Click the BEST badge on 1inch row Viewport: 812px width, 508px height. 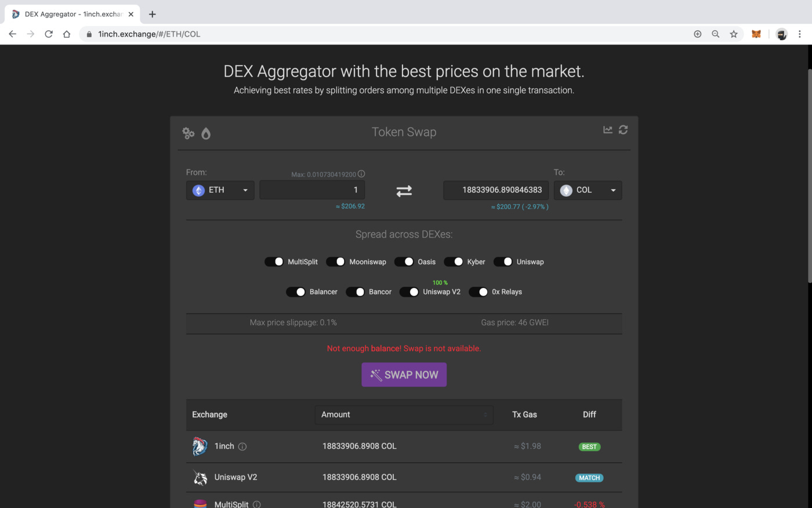589,447
